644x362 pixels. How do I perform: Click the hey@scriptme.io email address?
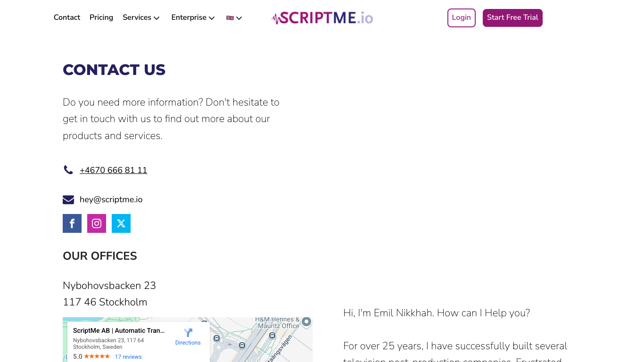coord(111,199)
